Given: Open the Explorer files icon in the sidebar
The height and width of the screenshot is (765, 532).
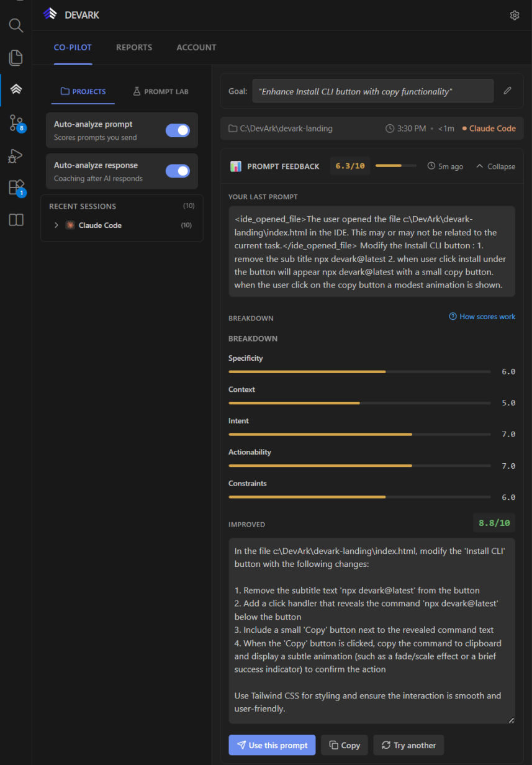Looking at the screenshot, I should [16, 57].
